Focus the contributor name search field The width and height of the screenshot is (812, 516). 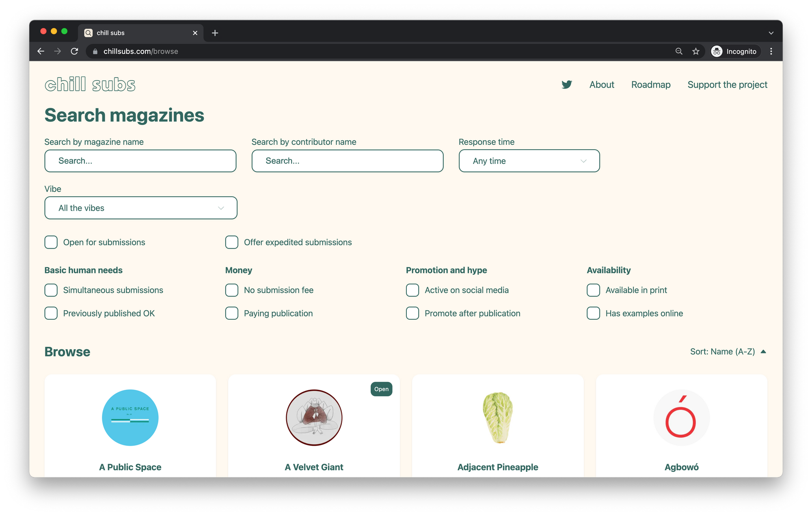(348, 161)
